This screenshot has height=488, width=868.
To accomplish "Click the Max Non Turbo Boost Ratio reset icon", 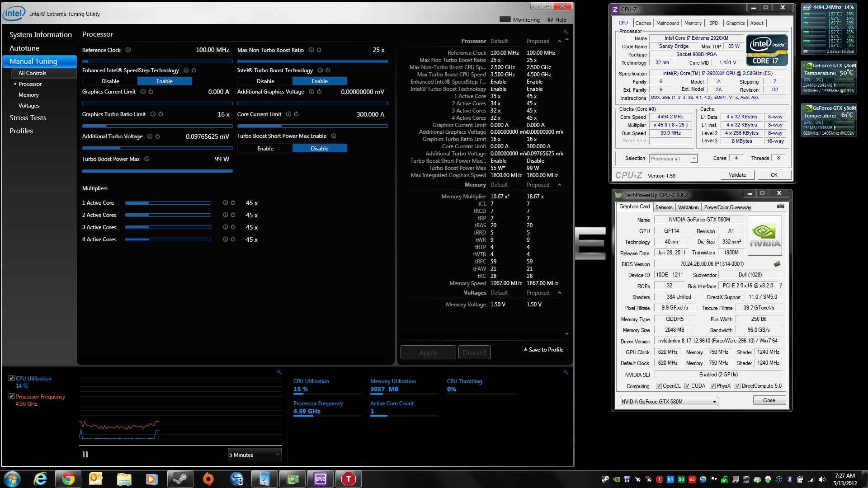I will tap(319, 50).
